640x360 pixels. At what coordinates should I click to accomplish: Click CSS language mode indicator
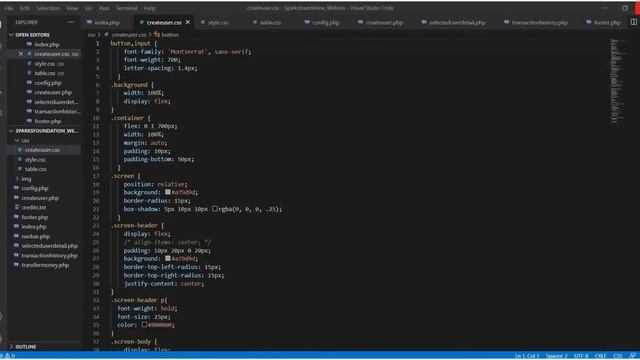click(618, 356)
